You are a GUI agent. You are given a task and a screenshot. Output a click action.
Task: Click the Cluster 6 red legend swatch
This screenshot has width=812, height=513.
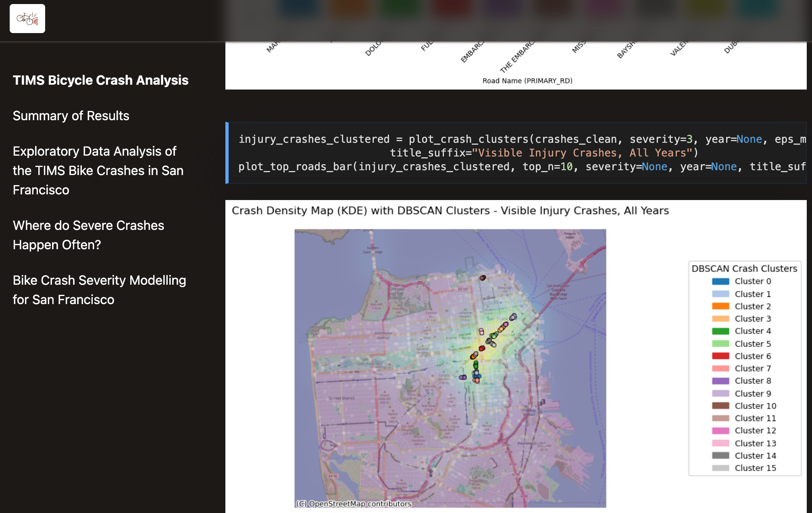[720, 356]
